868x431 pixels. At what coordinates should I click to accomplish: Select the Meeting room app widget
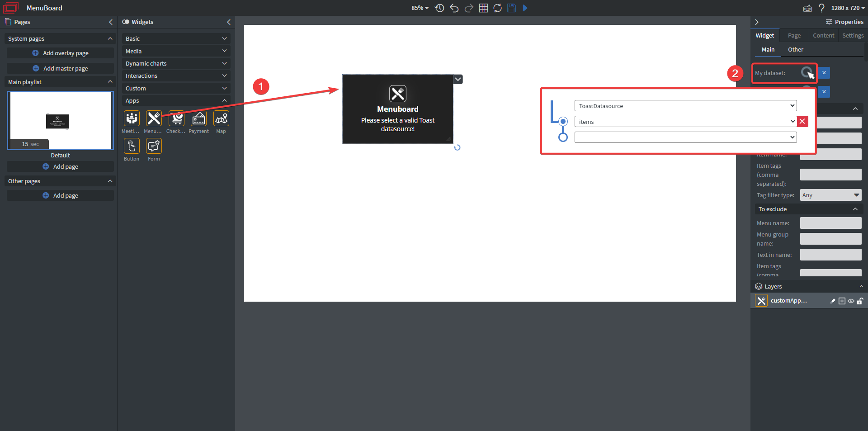coord(132,118)
